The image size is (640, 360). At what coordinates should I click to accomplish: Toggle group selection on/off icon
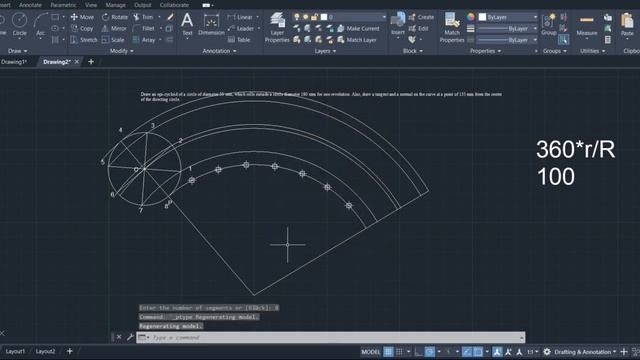(x=563, y=40)
